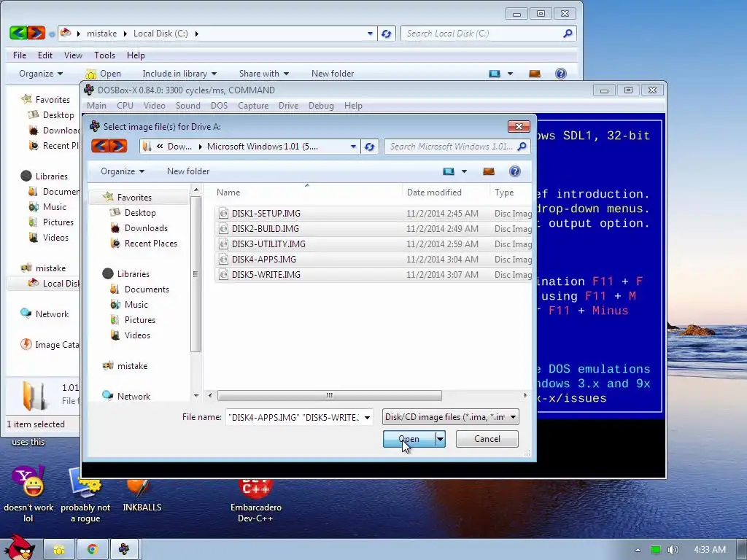This screenshot has height=560, width=747.
Task: Click the File name input field
Action: 293,418
